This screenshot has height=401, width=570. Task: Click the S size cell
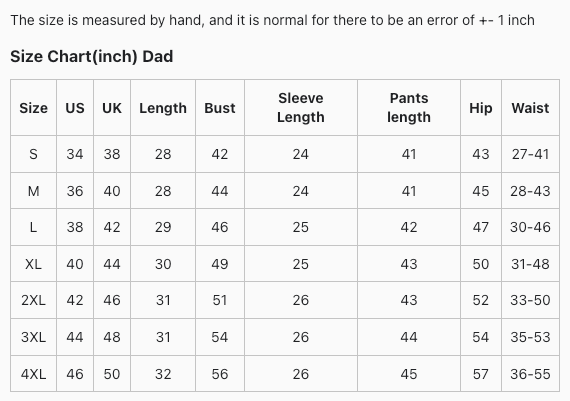pos(33,154)
